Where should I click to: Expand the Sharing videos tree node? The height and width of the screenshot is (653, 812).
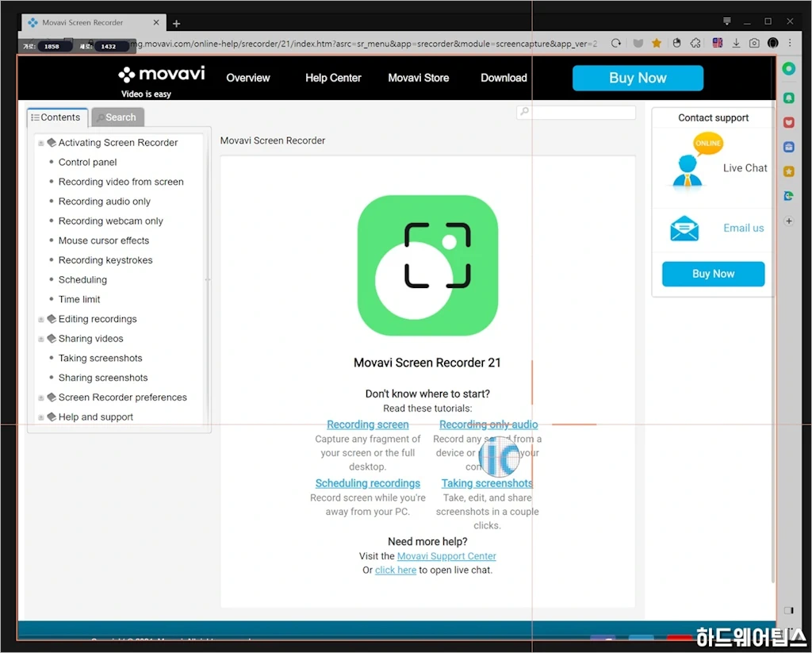pos(41,339)
